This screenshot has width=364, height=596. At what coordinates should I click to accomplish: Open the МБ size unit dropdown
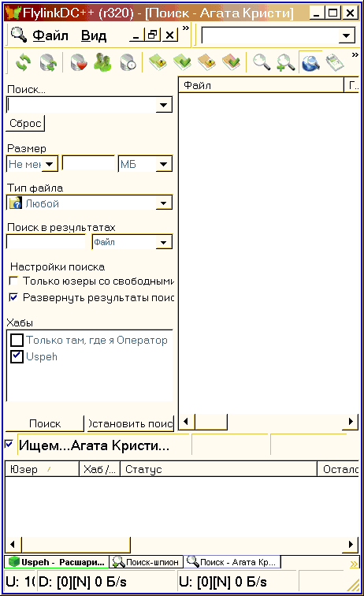164,164
